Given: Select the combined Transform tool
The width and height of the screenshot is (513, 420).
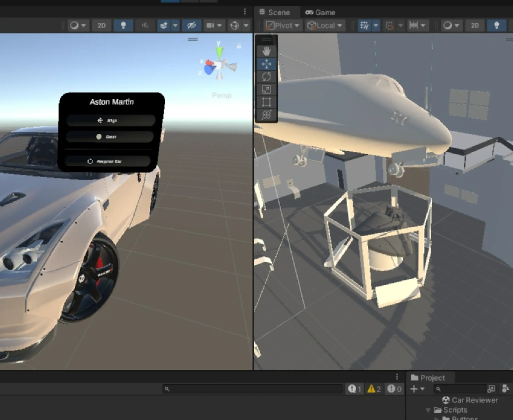Looking at the screenshot, I should pos(266,115).
